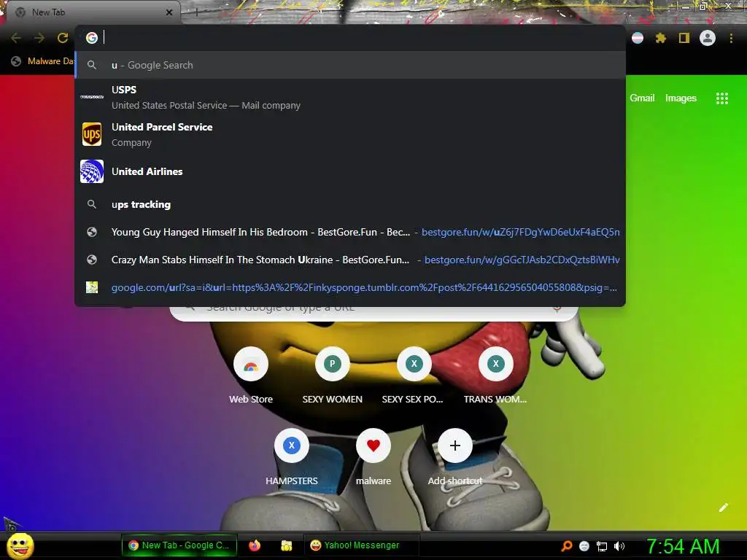Screen dimensions: 747x560
Task: Open the SEXY WOMEN shortcut tile
Action: [332, 376]
